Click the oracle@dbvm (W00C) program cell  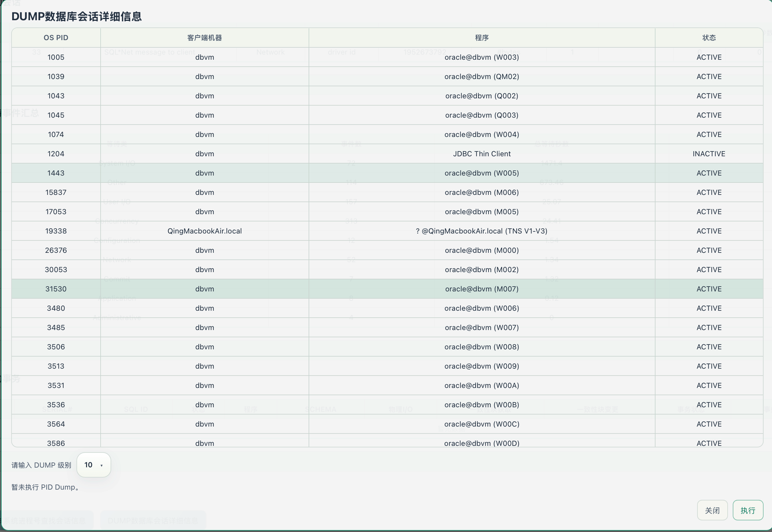[482, 424]
